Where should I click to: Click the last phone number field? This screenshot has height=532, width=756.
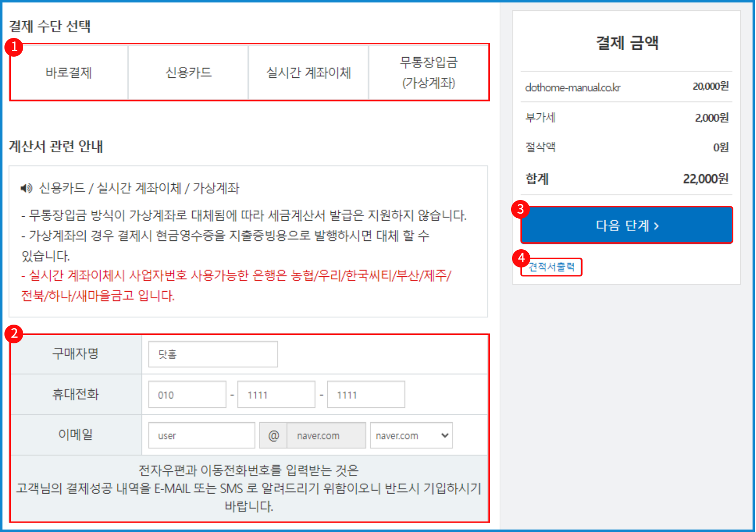click(366, 395)
